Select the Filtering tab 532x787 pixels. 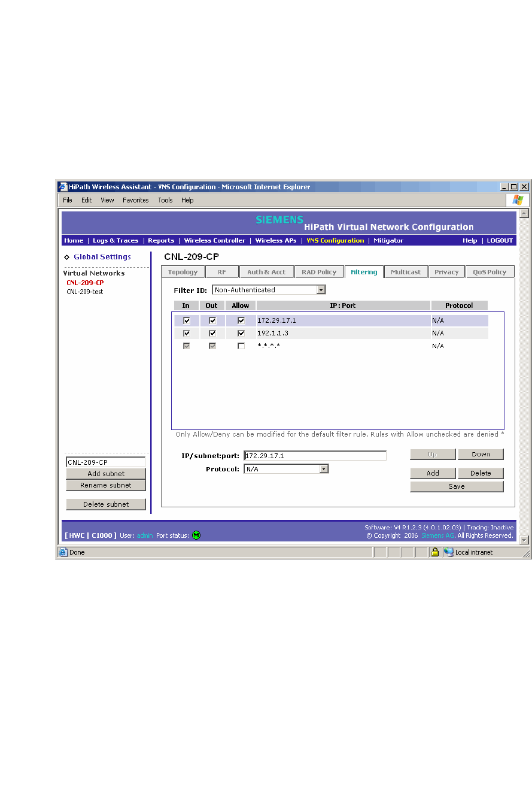pos(364,272)
